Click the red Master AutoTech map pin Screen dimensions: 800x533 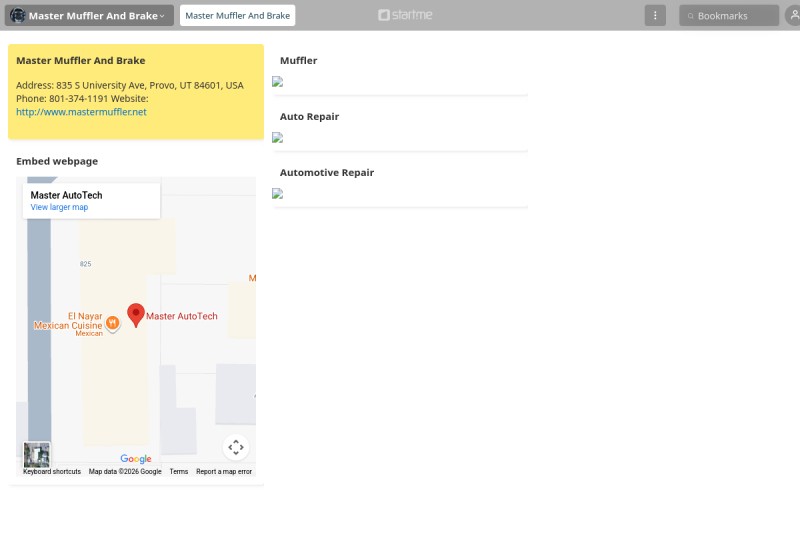[x=136, y=315]
